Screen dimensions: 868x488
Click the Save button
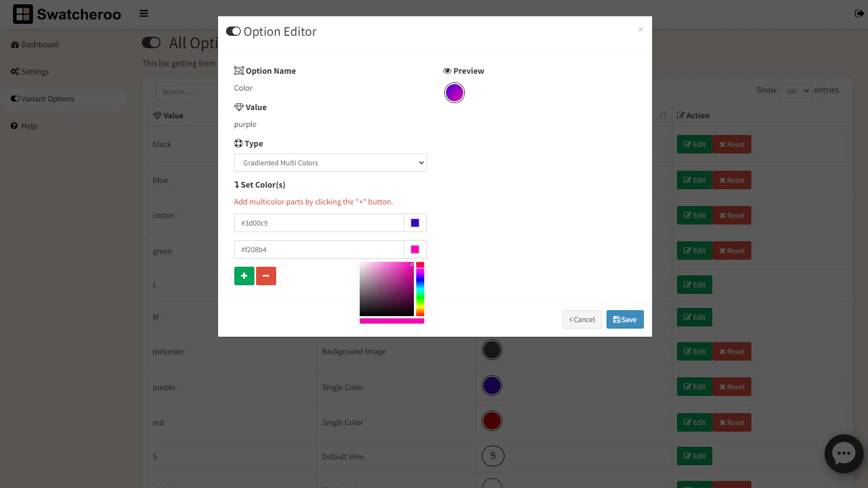point(625,319)
